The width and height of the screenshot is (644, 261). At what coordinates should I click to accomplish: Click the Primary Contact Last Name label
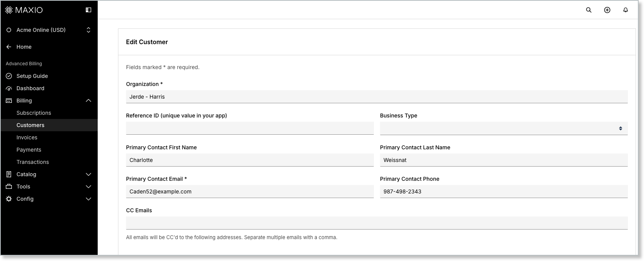(x=415, y=147)
